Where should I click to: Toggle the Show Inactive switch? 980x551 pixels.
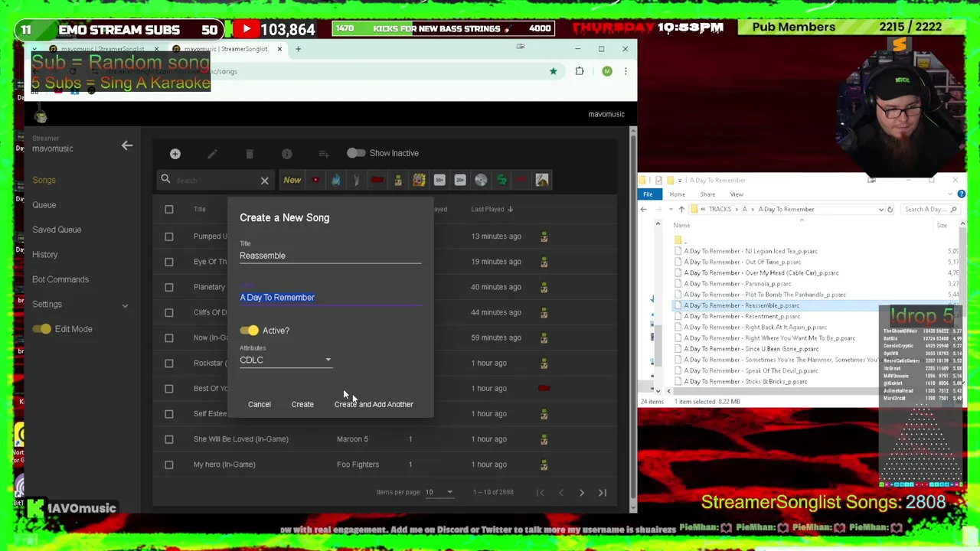(355, 153)
